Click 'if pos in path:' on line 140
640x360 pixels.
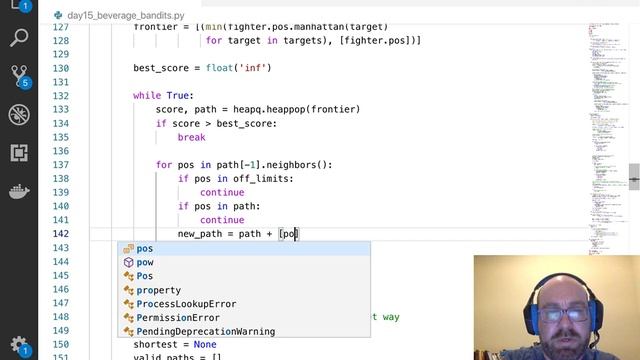coord(219,206)
